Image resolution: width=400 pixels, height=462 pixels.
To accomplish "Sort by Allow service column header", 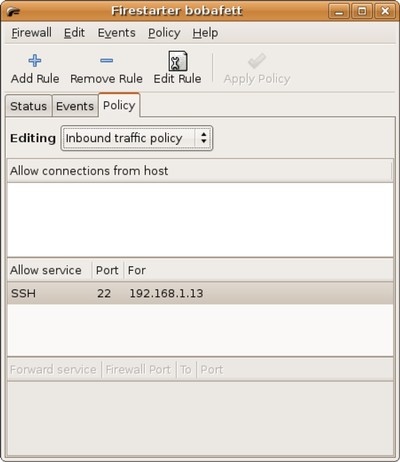I will tap(49, 270).
